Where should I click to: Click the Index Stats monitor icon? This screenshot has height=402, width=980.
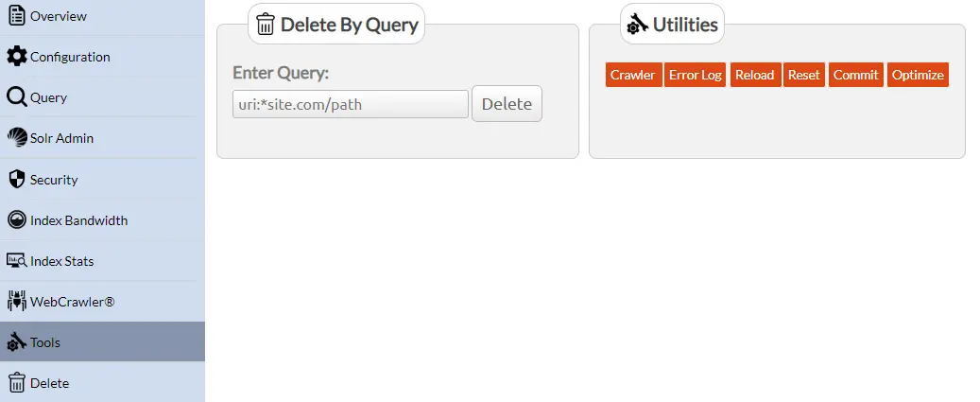[x=16, y=261]
